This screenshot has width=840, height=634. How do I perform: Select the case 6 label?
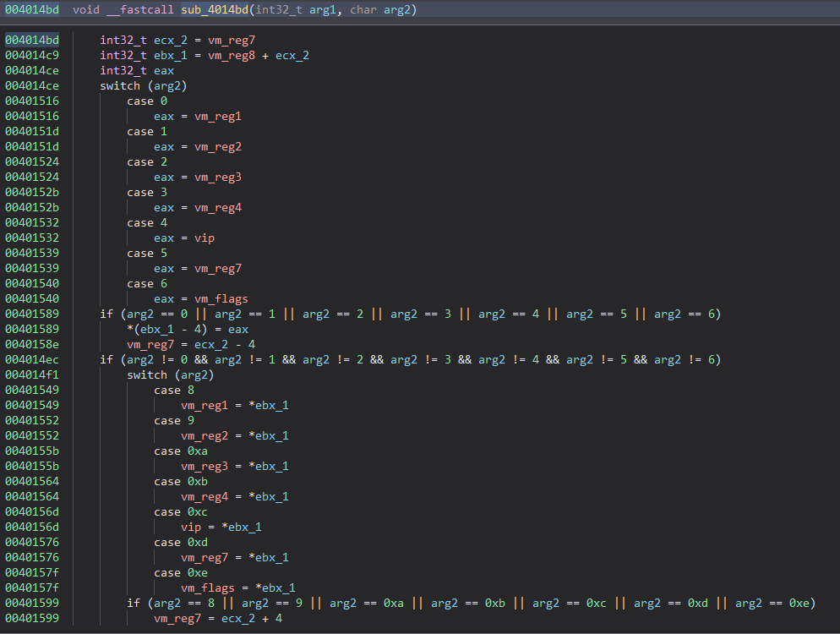pos(140,284)
